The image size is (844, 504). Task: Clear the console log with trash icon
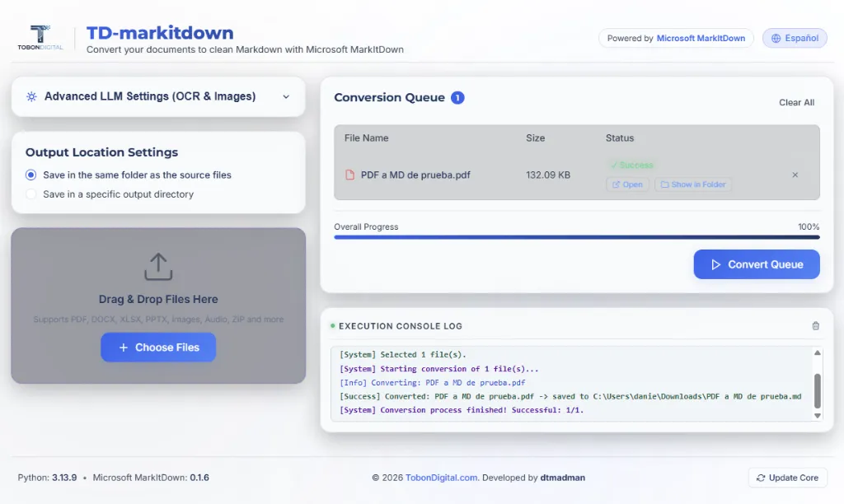815,326
